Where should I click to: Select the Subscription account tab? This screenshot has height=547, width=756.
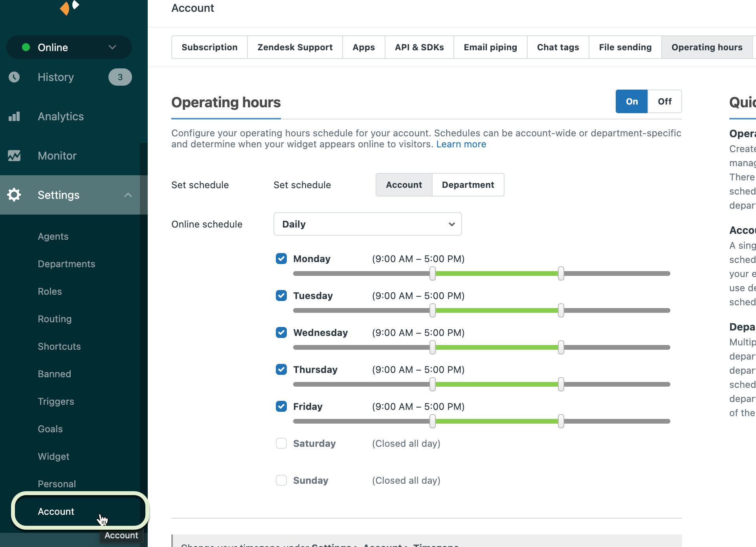pyautogui.click(x=209, y=47)
